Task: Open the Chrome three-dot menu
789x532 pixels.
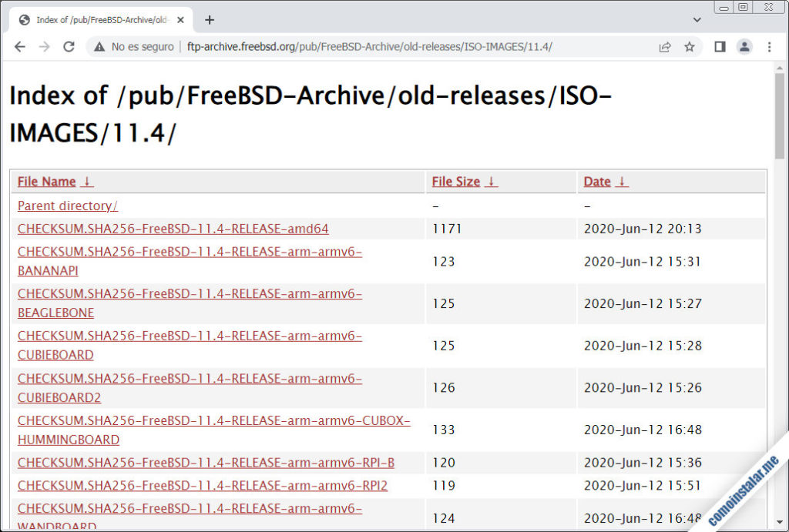Action: click(769, 46)
